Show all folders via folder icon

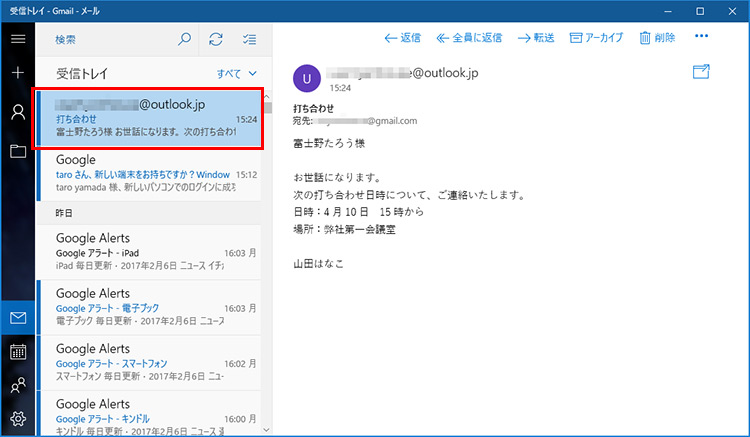pos(17,151)
